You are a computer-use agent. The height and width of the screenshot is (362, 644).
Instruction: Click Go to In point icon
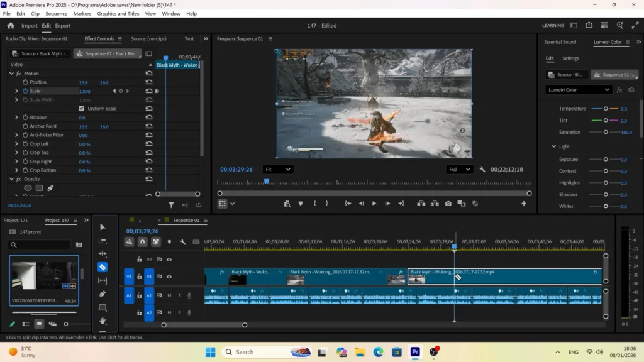point(348,204)
